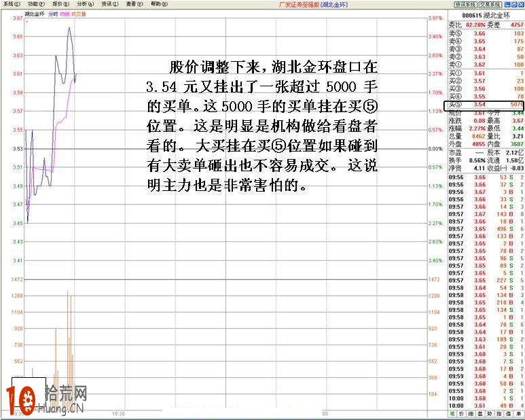Switch to the 值 tab

point(508,415)
